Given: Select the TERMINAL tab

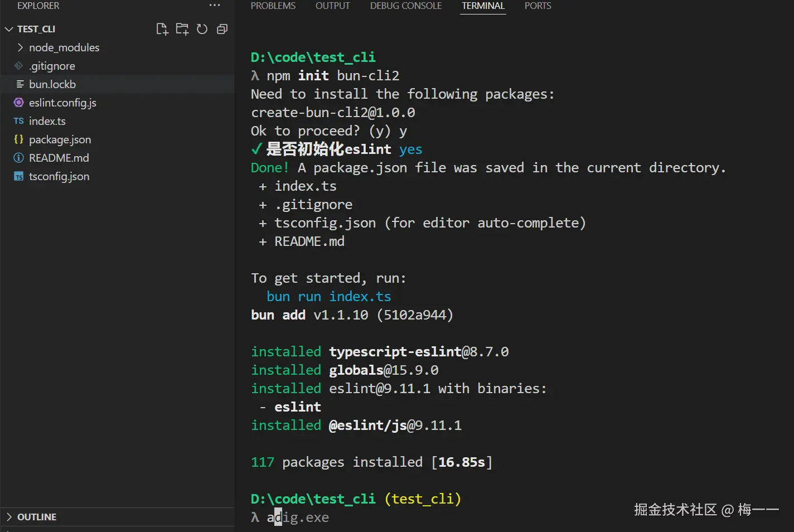Looking at the screenshot, I should pyautogui.click(x=483, y=6).
